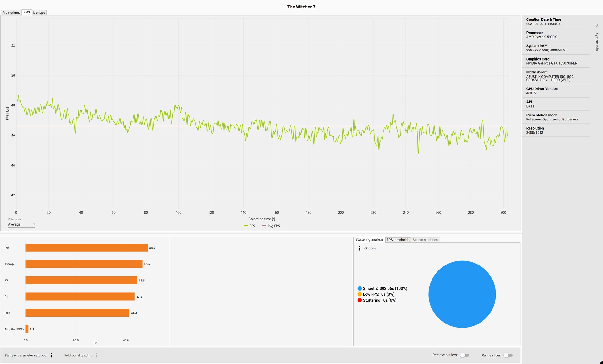Turn on the Range slider switch
This screenshot has height=364, width=603.
pos(508,355)
